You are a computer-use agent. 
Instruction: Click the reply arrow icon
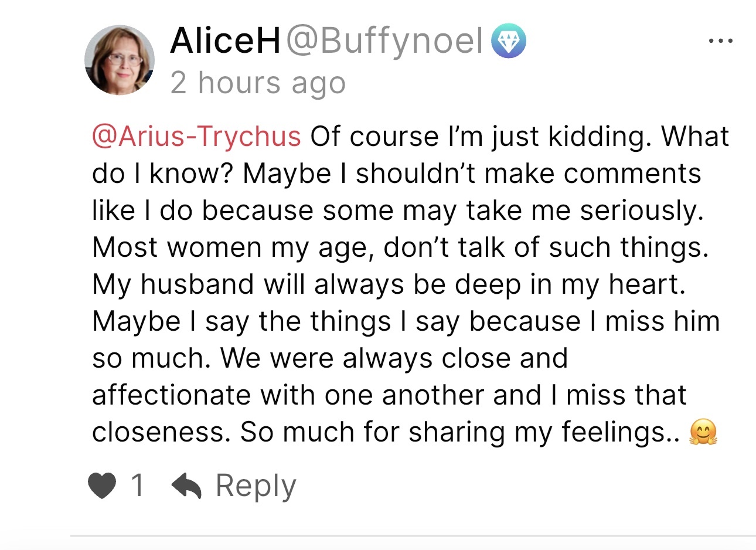pyautogui.click(x=186, y=486)
